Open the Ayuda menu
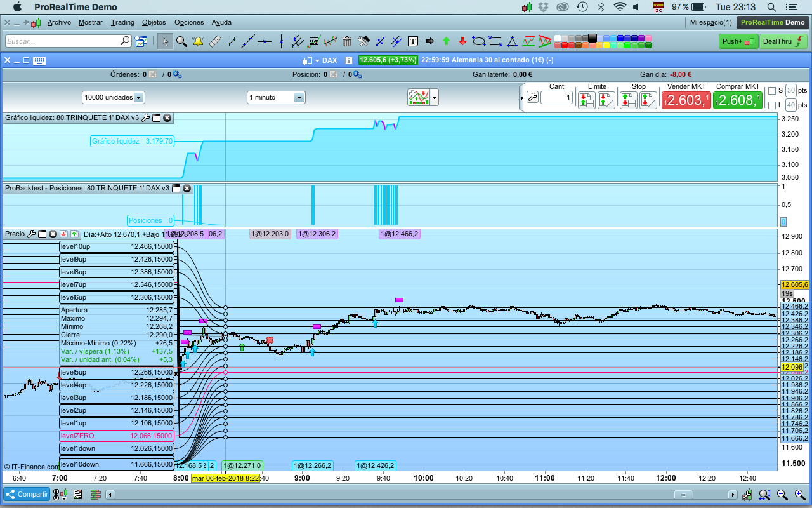The height and width of the screenshot is (508, 812). click(x=221, y=22)
